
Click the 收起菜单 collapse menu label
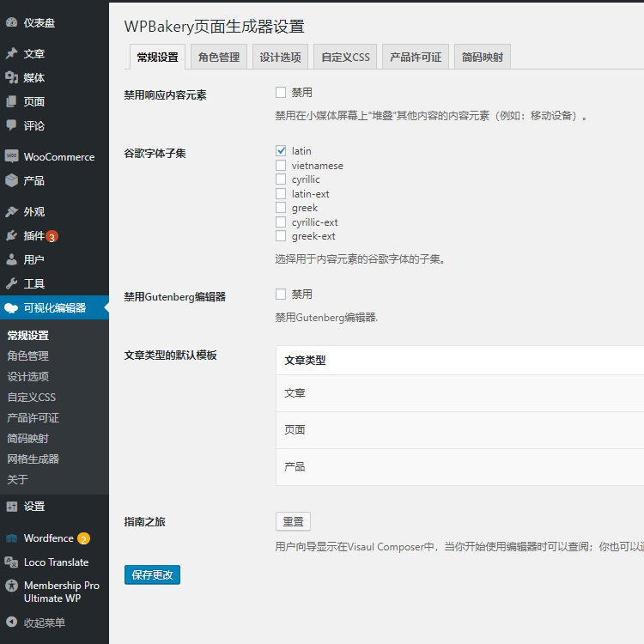tap(45, 623)
